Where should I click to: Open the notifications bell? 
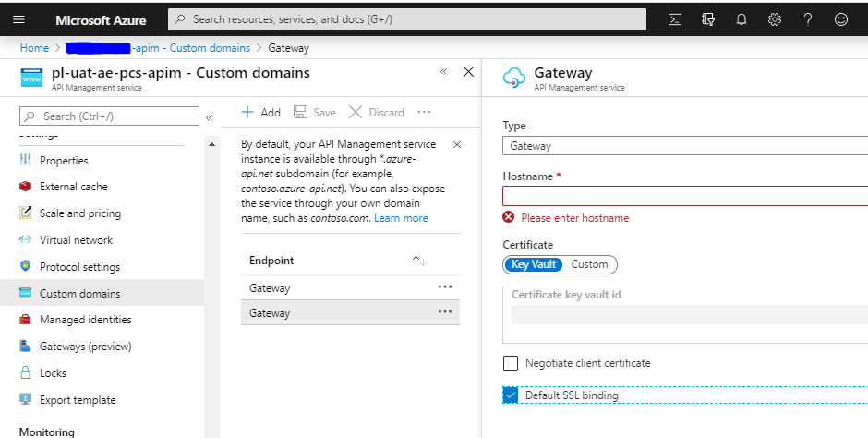coord(741,19)
